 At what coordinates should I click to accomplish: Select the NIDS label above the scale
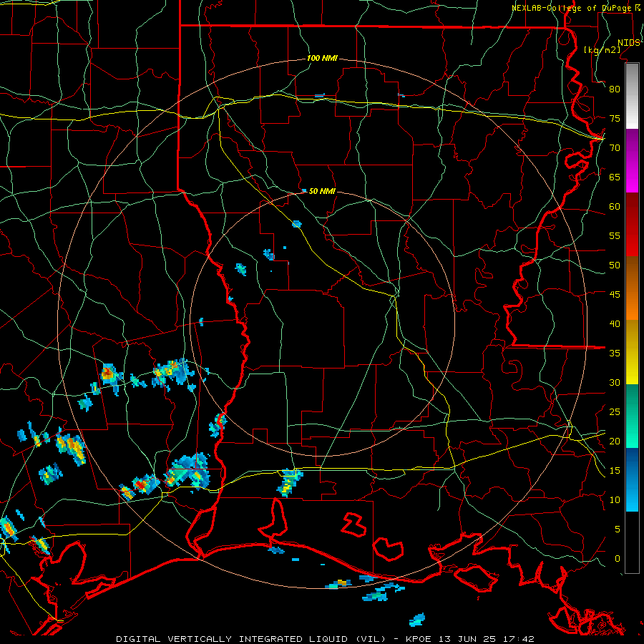628,43
